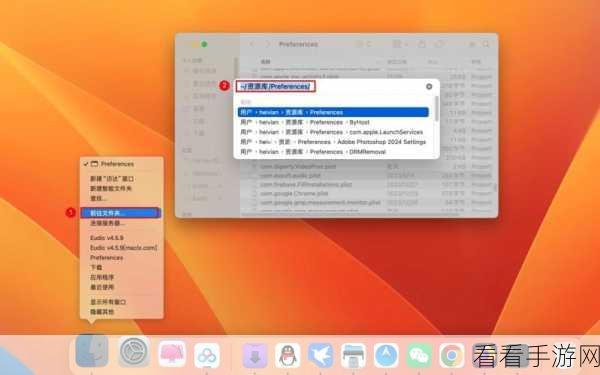600x375 pixels.
Task: Open WeChat from the Dock
Action: pos(419,355)
